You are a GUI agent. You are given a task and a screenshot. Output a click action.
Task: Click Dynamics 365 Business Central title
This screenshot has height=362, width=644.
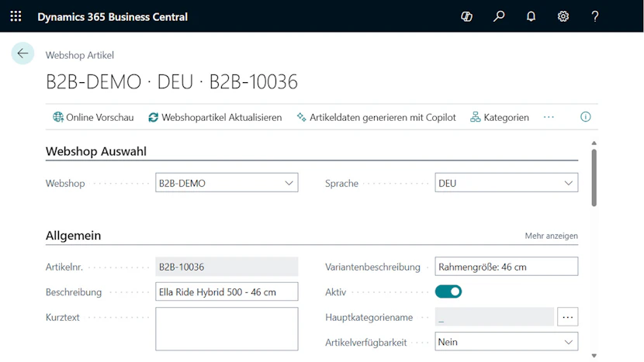coord(113,17)
